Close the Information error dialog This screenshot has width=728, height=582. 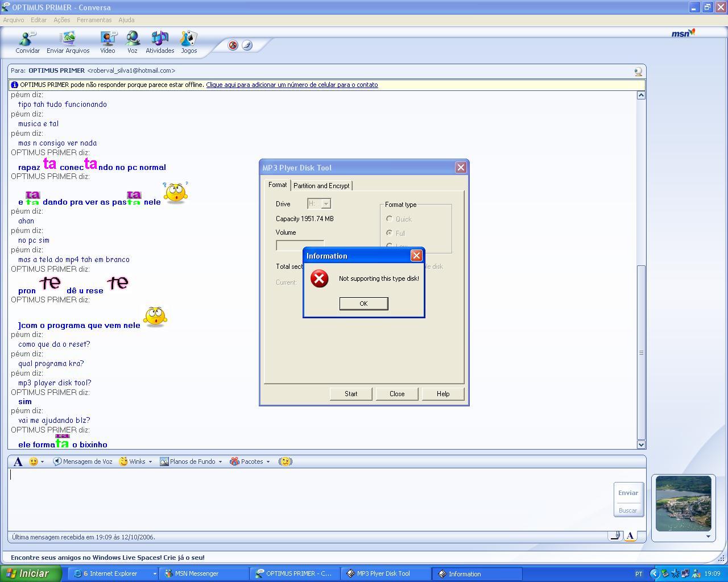coord(416,256)
